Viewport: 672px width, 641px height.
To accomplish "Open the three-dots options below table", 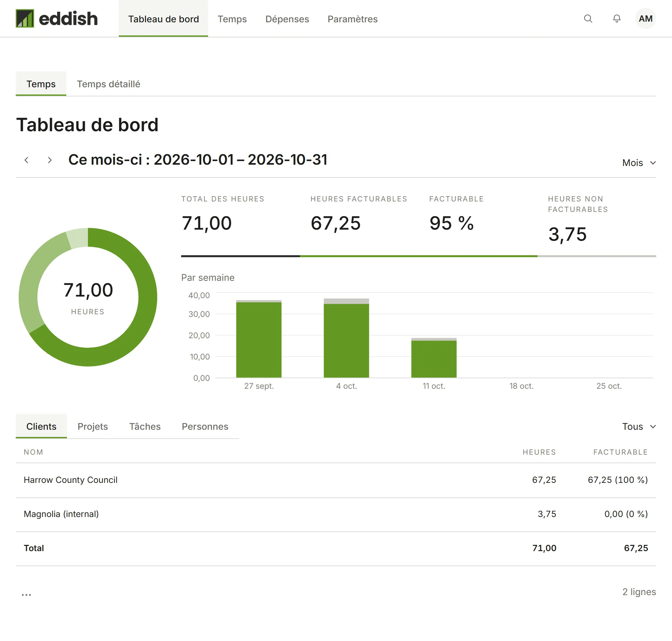I will tap(26, 594).
